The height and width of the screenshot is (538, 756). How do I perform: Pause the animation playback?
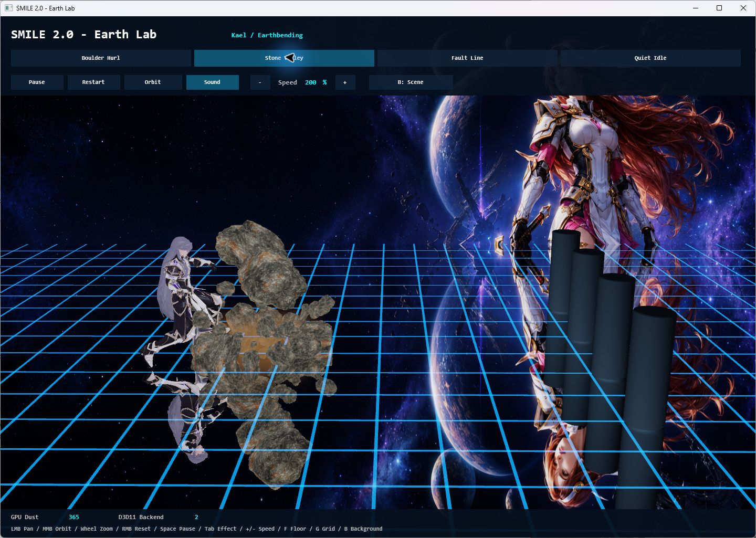click(37, 82)
